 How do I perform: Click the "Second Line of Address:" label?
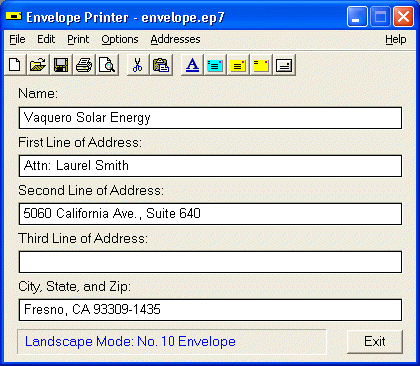[91, 191]
